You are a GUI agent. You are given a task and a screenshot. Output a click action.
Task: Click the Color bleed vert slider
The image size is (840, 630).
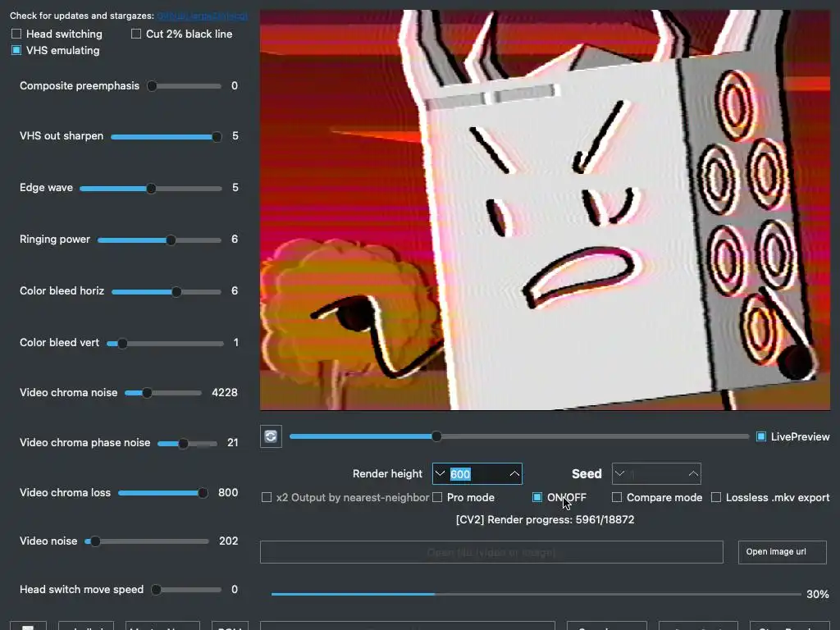(x=165, y=344)
